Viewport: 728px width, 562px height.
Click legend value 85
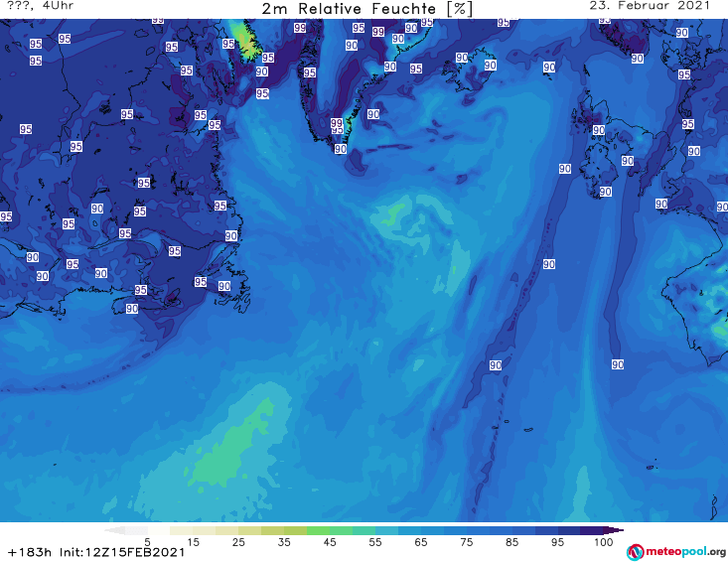point(511,542)
